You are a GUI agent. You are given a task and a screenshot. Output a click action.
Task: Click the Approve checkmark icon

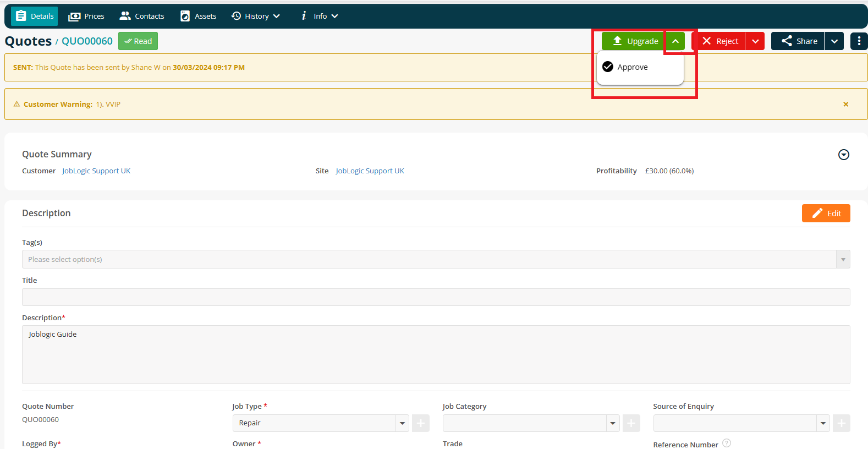click(608, 67)
